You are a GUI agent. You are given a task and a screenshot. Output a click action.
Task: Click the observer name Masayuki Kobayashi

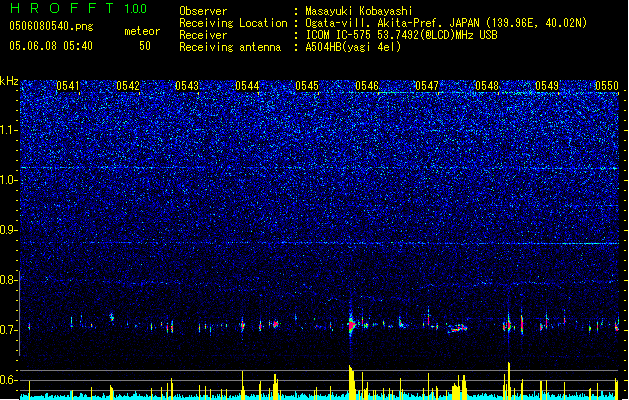pyautogui.click(x=359, y=11)
